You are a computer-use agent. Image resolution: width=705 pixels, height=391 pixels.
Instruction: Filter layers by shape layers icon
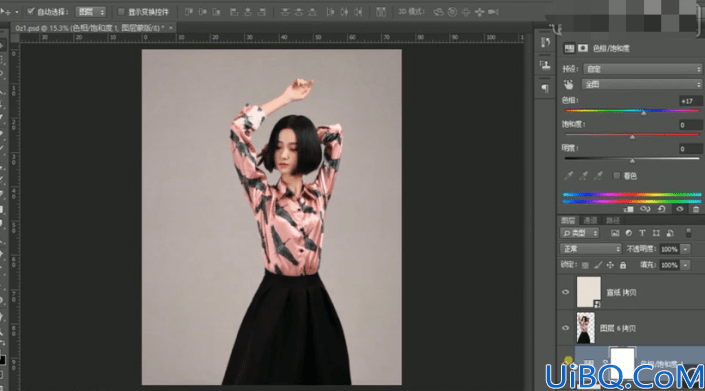pyautogui.click(x=656, y=233)
